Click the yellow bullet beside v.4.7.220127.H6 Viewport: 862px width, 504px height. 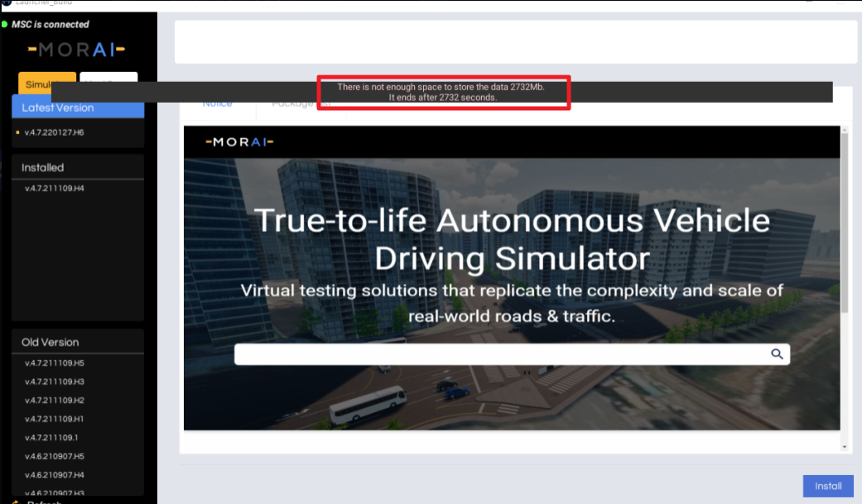17,132
